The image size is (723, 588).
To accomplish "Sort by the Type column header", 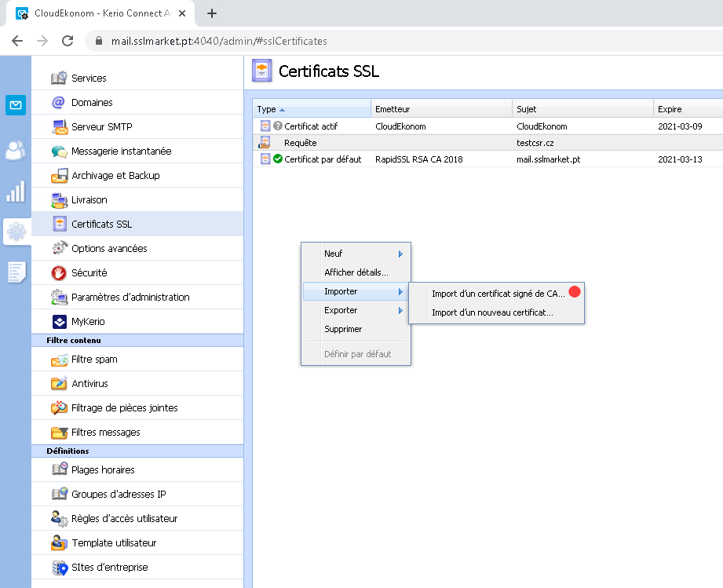I will [312, 109].
